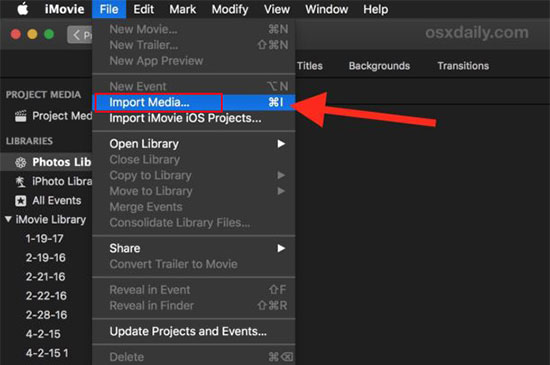Open event 2-19-16
The width and height of the screenshot is (550, 365).
click(46, 258)
